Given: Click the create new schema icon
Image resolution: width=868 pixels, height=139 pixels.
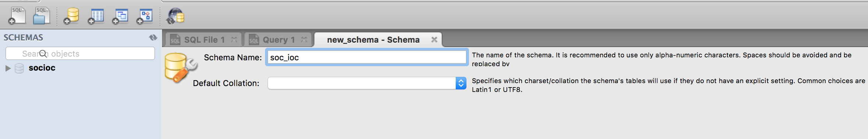Looking at the screenshot, I should [x=71, y=16].
